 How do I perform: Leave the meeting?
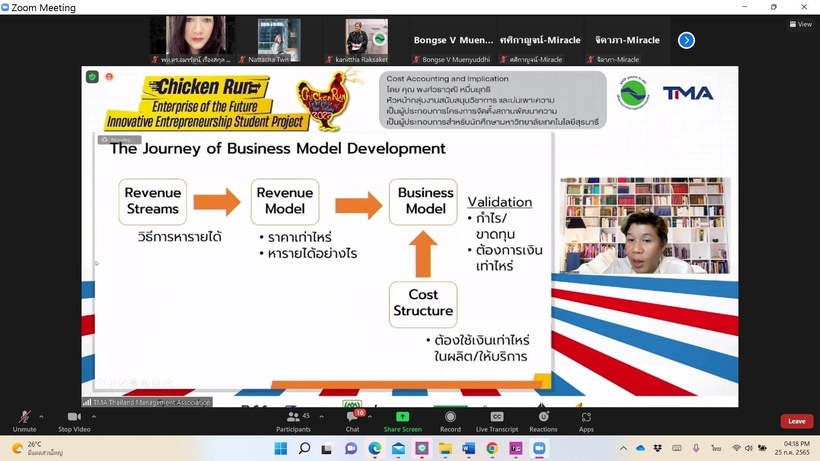[796, 421]
